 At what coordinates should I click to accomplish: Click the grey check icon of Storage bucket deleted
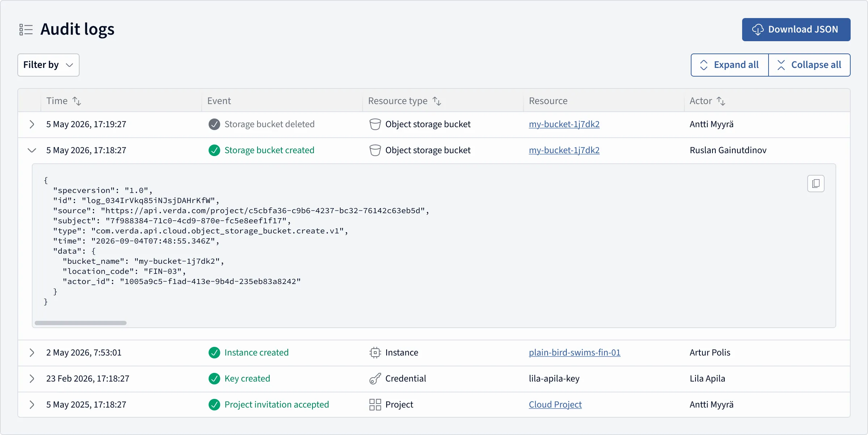214,124
